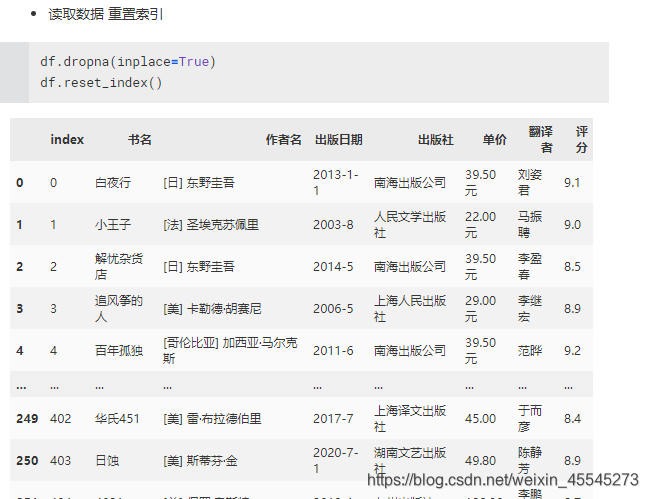Click rating cell '8.5'
Screen dimensions: 649x499
[572, 266]
